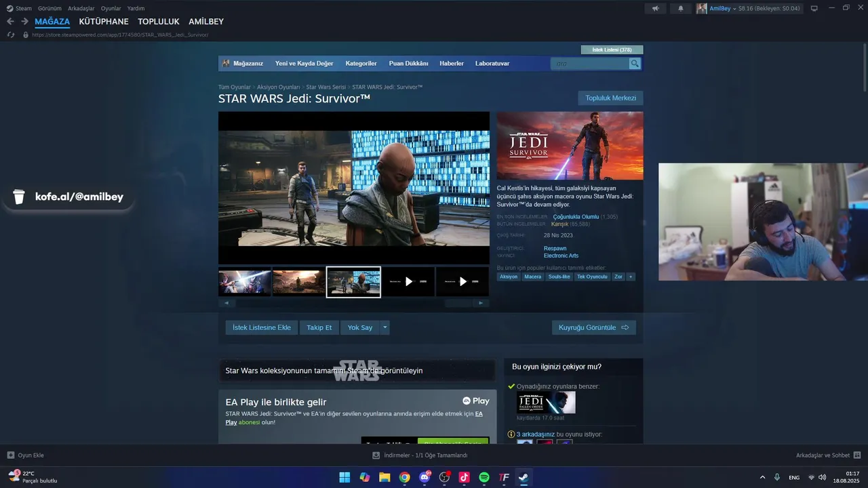Click the Star Wars Serisi breadcrumb
This screenshot has height=488, width=868.
coord(326,87)
